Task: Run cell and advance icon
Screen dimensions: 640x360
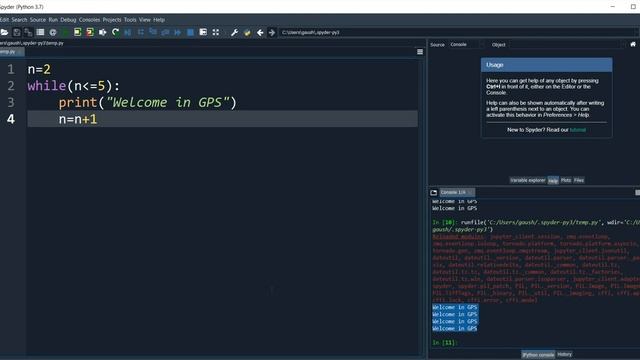Action: tap(90, 32)
